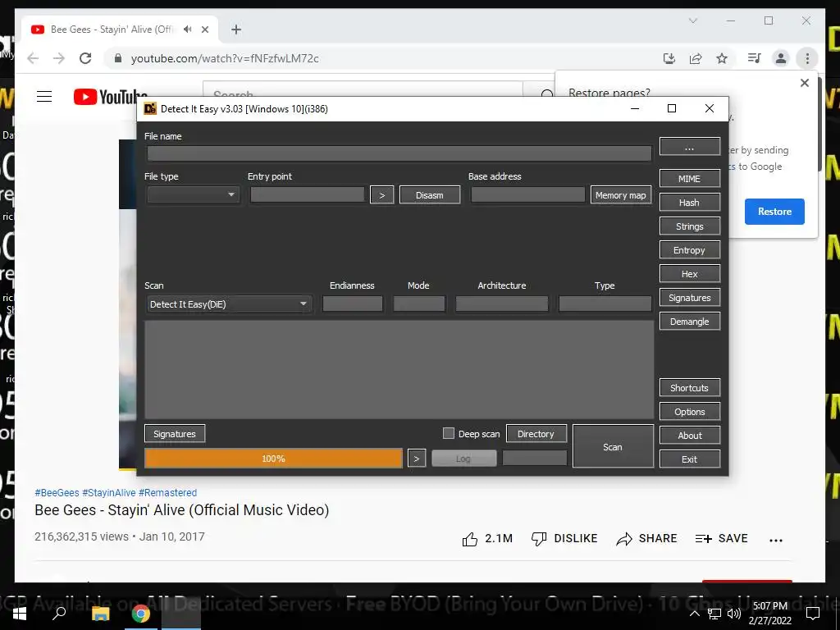Screen dimensions: 840x630
Task: Click the arrow button next to Entry point
Action: click(x=382, y=195)
